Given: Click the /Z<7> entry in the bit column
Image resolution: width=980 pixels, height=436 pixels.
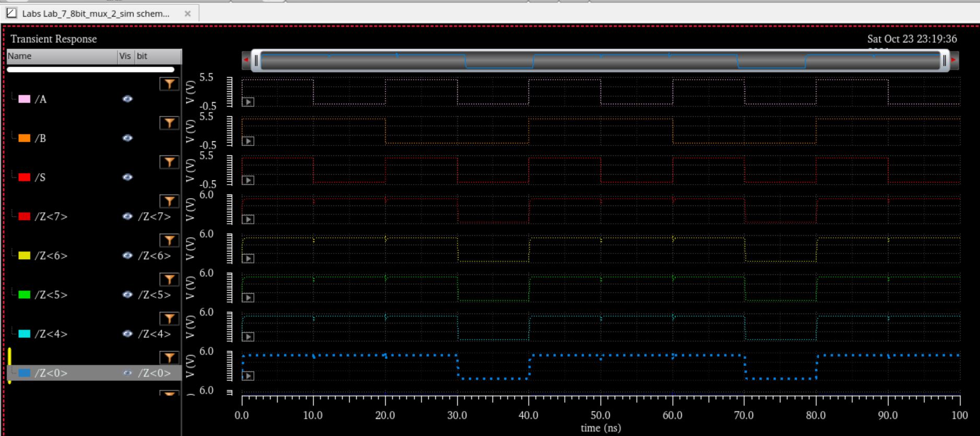Looking at the screenshot, I should point(155,216).
